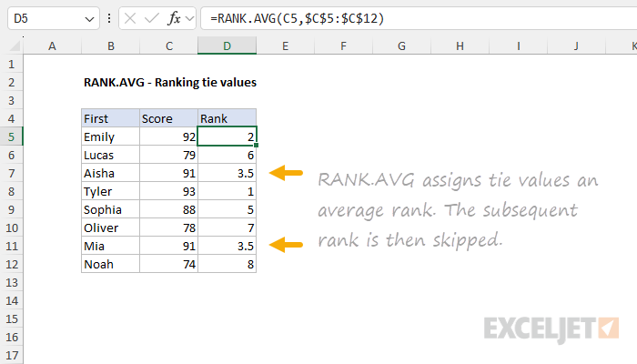Click the 'First' header cell
The height and width of the screenshot is (364, 637).
[110, 118]
